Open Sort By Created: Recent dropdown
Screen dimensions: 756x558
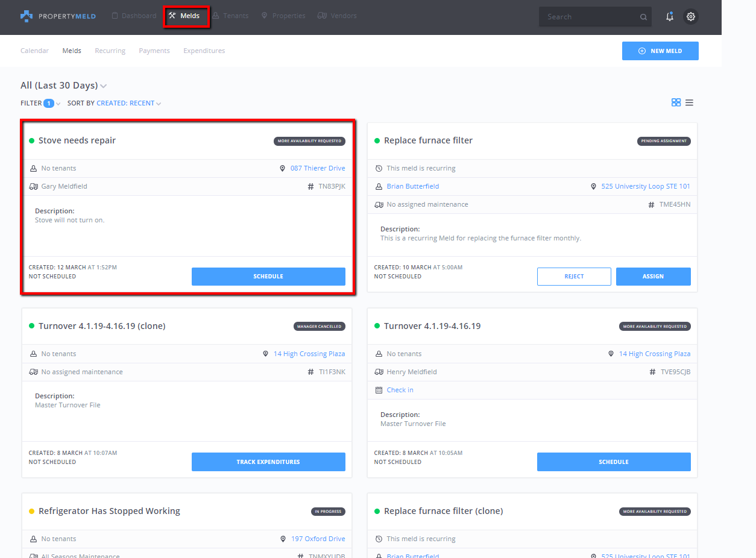tap(129, 103)
